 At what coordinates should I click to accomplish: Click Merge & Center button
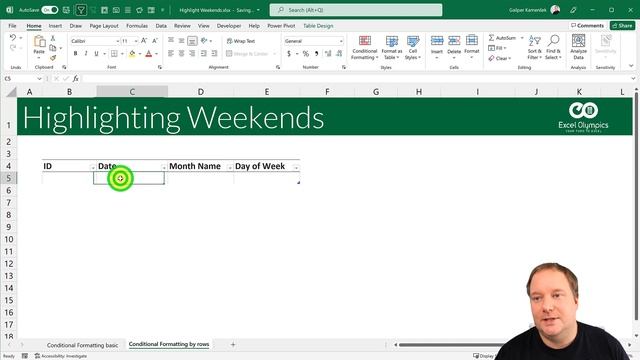click(248, 53)
